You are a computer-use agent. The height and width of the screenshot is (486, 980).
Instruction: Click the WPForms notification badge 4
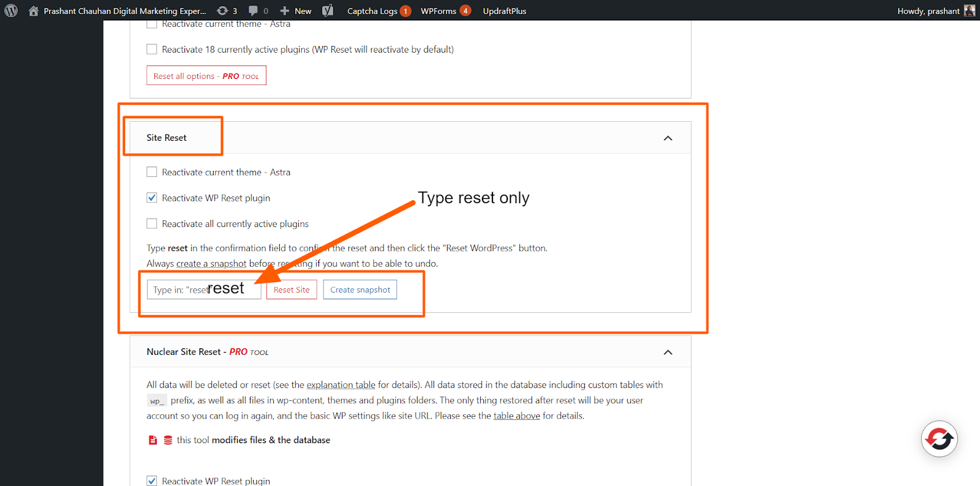click(x=465, y=10)
